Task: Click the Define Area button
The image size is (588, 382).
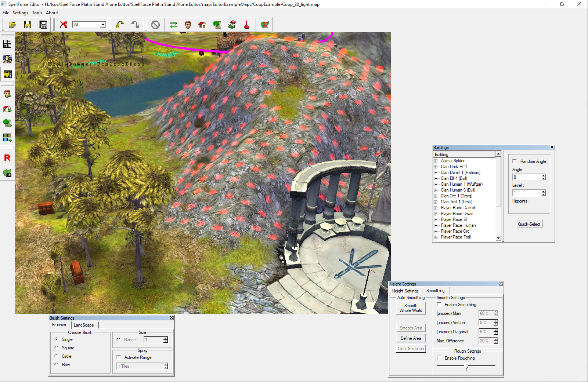Action: pos(411,338)
